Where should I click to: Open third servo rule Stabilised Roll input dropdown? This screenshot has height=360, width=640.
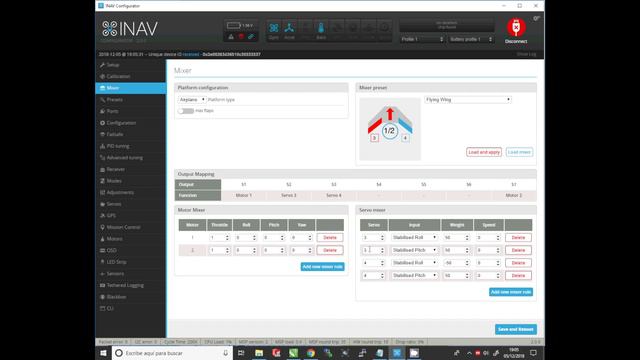tap(414, 263)
